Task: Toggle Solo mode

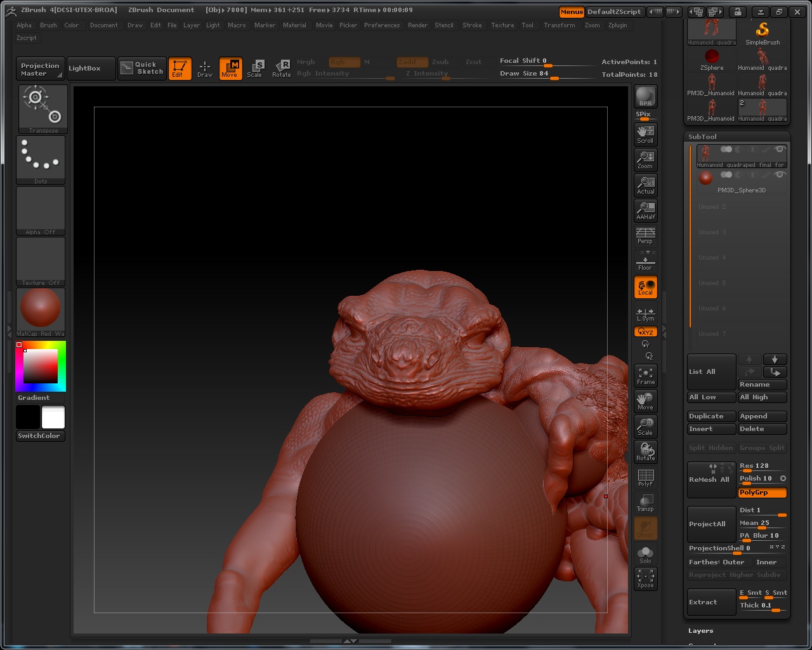Action: (645, 554)
